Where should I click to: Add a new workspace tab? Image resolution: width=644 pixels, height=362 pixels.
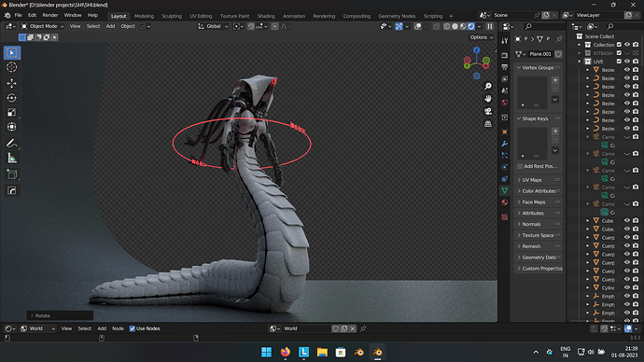click(x=451, y=16)
